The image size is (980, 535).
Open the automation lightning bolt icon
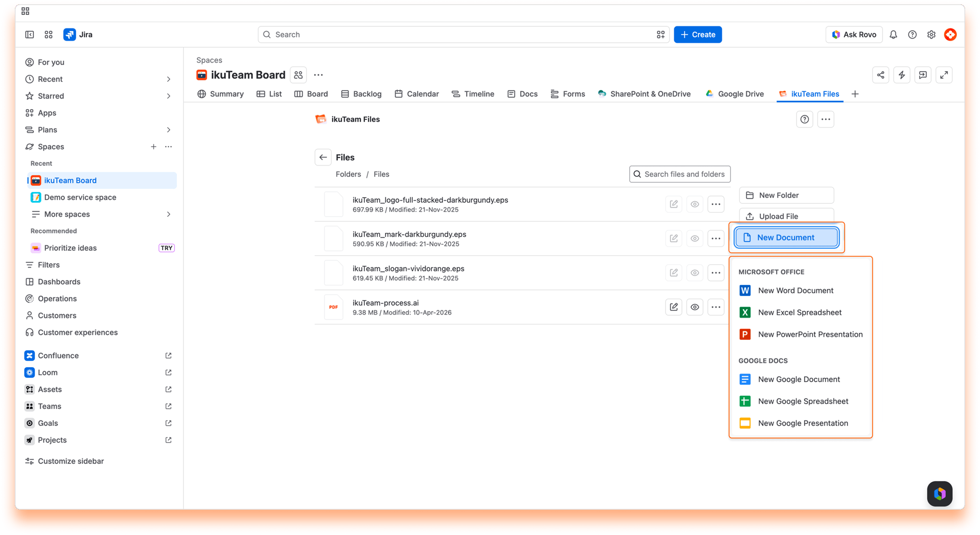click(x=902, y=75)
